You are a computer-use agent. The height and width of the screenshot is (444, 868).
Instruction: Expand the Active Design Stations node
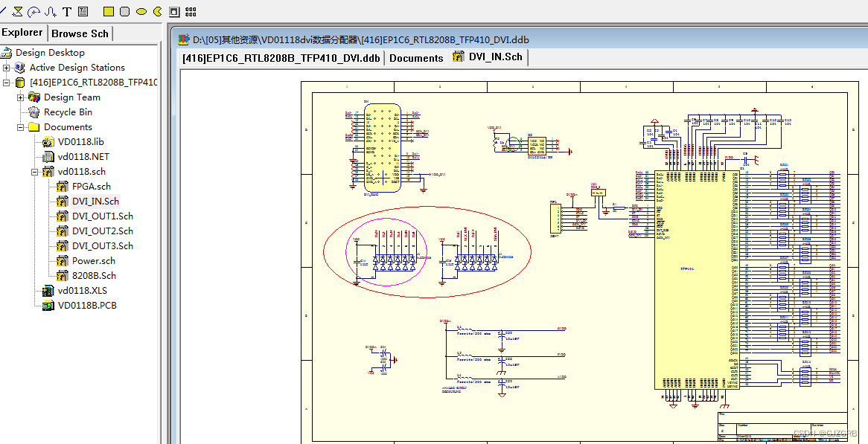tap(4, 66)
